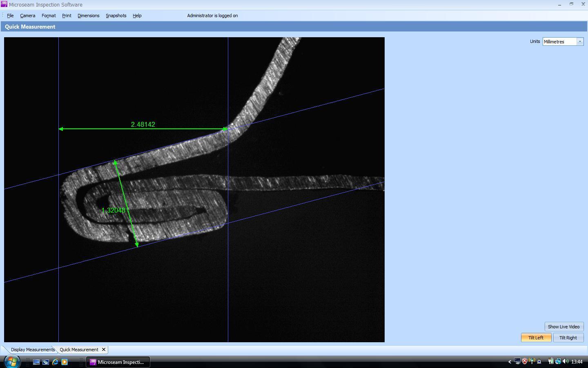
Task: Click the red security shield tray icon
Action: click(x=525, y=361)
